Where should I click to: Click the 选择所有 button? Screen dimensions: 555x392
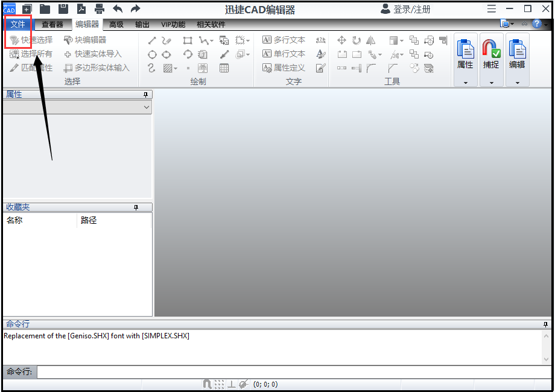[31, 54]
